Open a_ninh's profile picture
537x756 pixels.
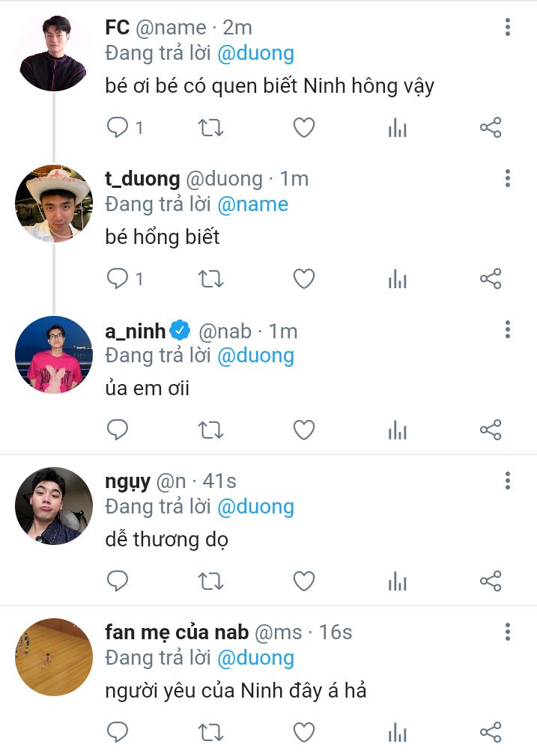pyautogui.click(x=53, y=355)
